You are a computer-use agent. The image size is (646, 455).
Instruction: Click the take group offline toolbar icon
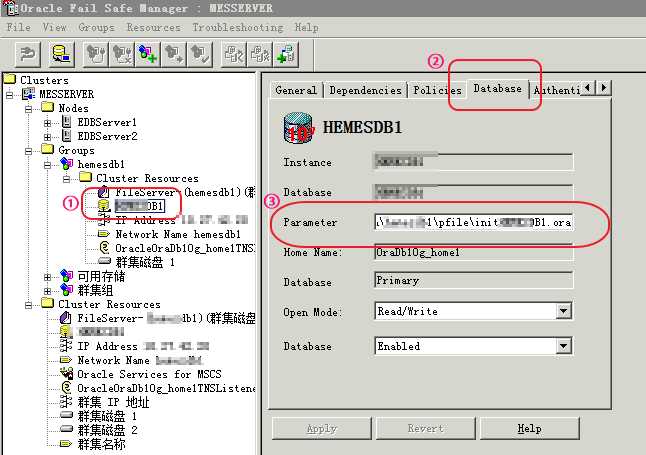(122, 54)
